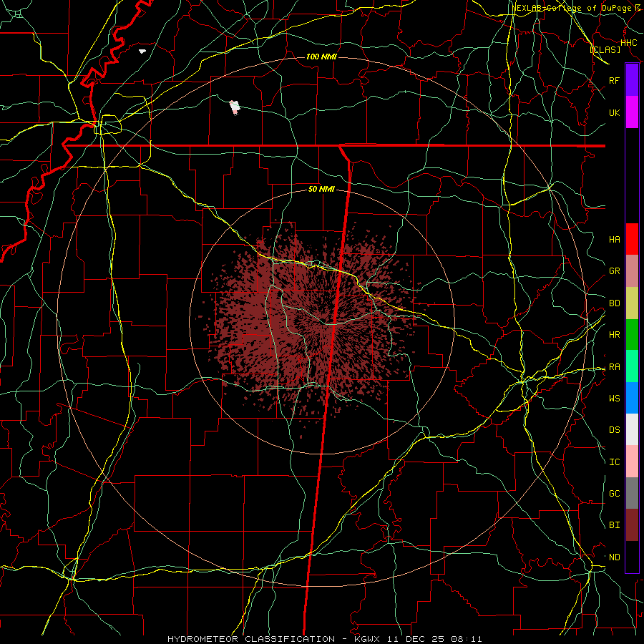Click the 'HHC' product code text
Image resolution: width=644 pixels, height=644 pixels.
[x=628, y=43]
